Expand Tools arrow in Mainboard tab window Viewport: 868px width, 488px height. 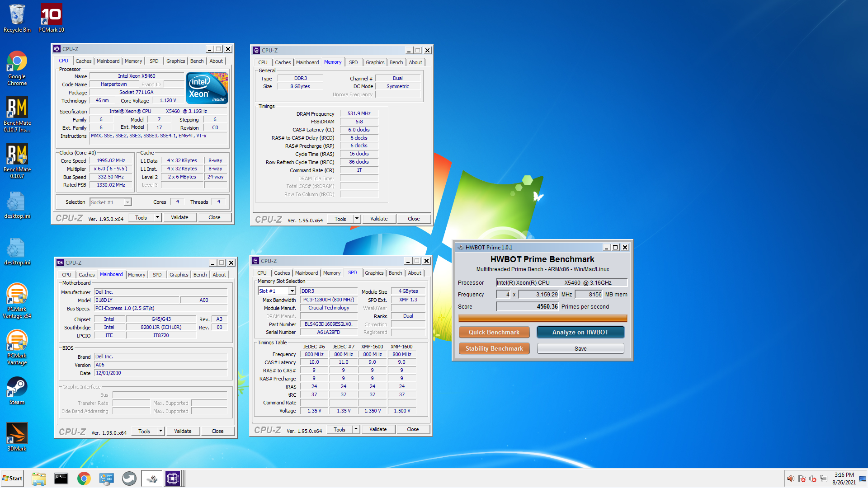[x=160, y=431]
